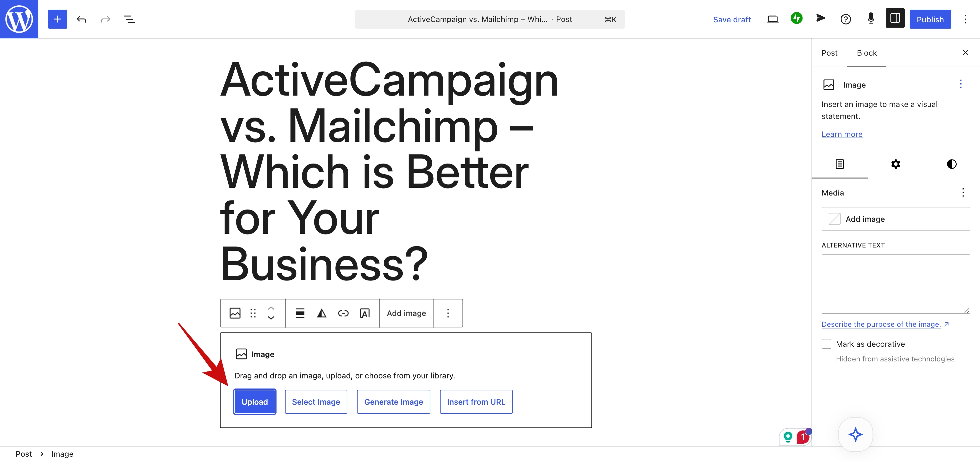Open the block styles half-circle tab

point(951,164)
